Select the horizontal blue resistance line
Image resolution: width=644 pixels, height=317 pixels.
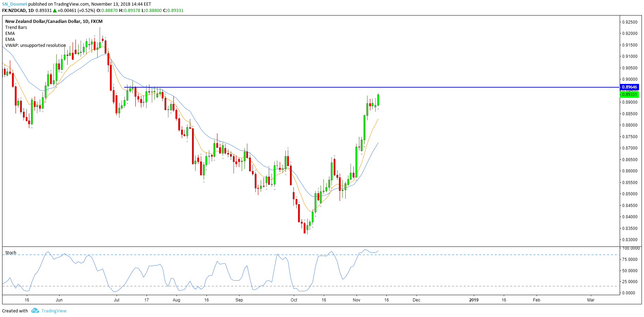pos(372,87)
